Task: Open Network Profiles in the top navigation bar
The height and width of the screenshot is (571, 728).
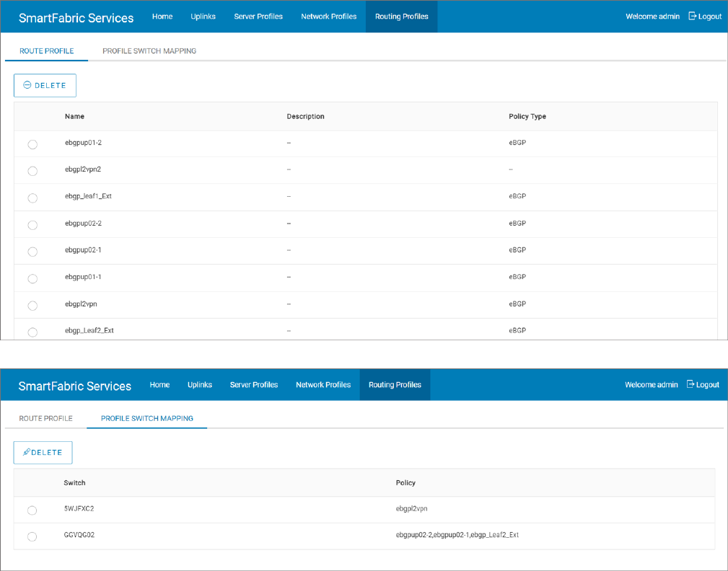Action: coord(328,16)
